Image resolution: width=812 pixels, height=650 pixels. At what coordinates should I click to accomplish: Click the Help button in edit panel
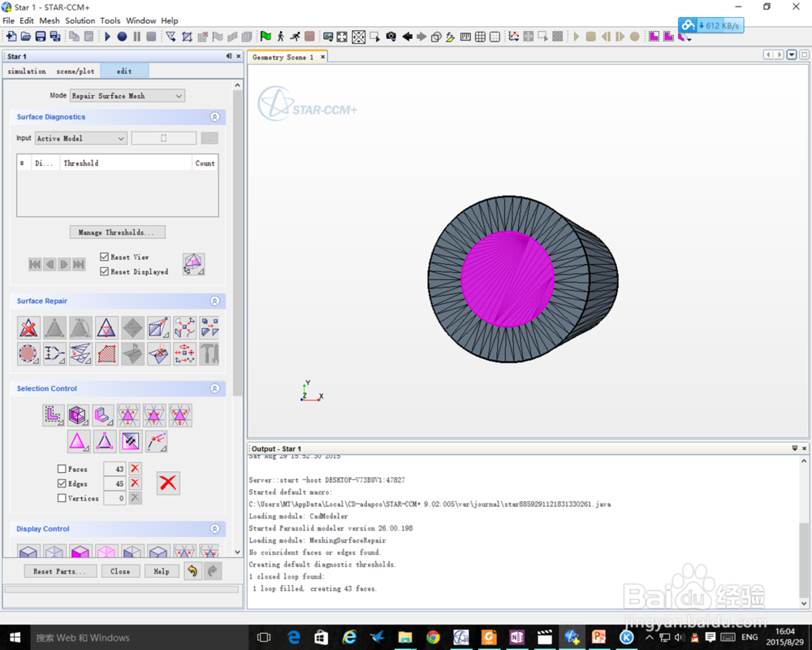pos(162,571)
